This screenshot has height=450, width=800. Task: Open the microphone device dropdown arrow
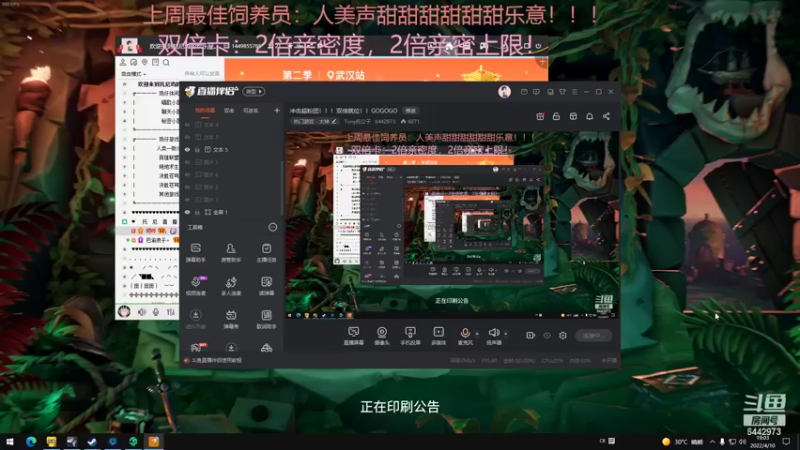(477, 334)
